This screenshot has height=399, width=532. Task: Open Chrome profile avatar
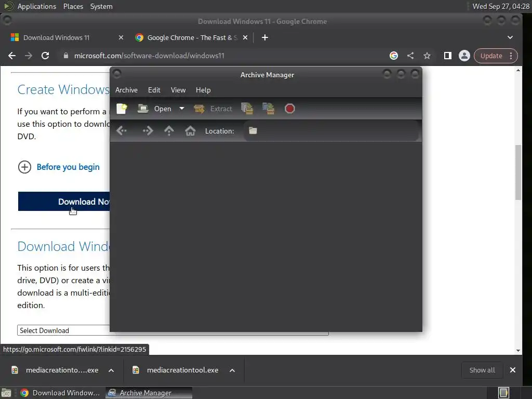[x=464, y=56]
